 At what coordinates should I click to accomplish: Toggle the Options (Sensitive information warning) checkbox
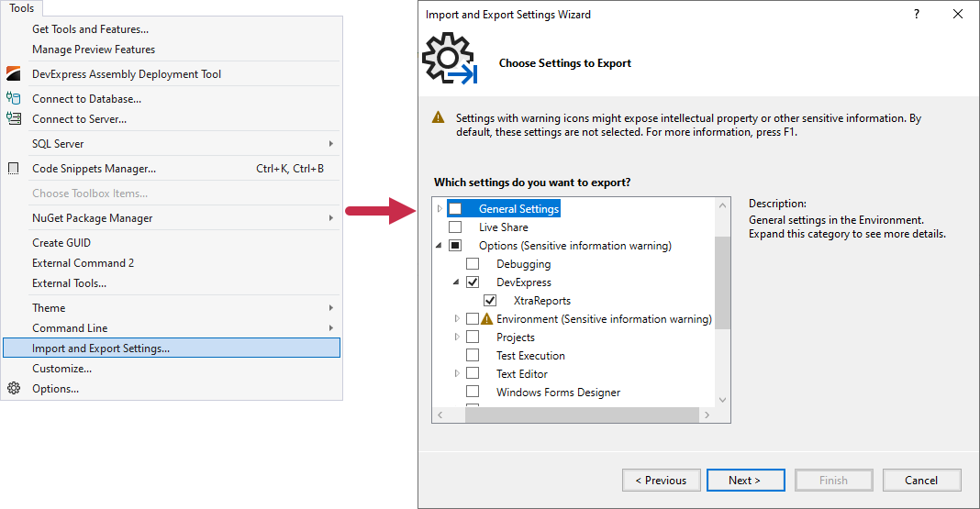click(455, 246)
